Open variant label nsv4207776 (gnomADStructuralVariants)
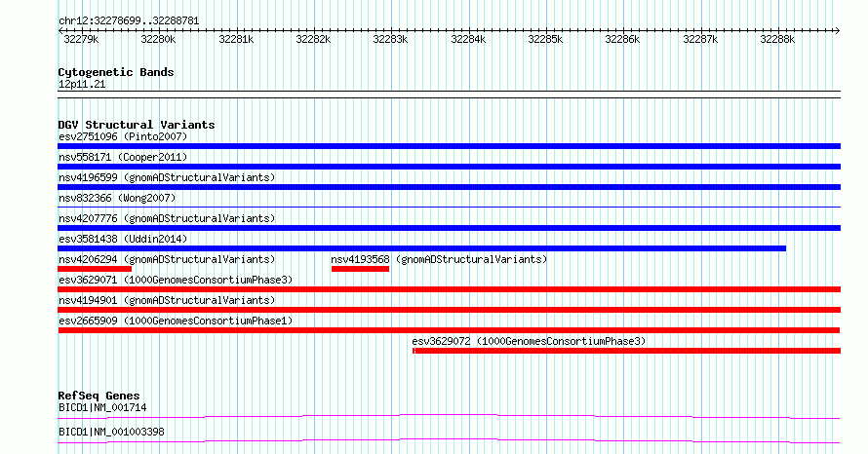Viewport: 868px width, 454px height. pyautogui.click(x=167, y=218)
